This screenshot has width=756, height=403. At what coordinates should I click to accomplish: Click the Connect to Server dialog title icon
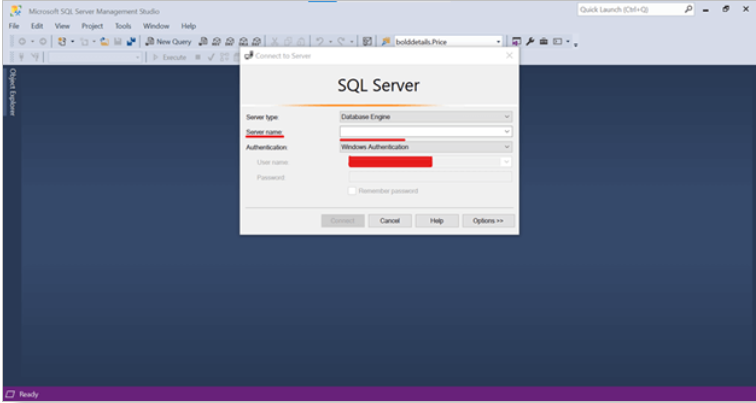coord(249,56)
